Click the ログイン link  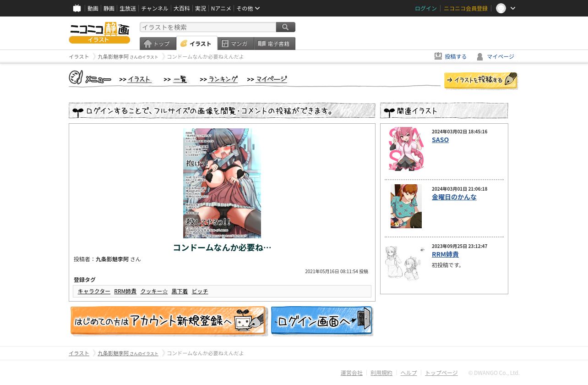point(426,8)
